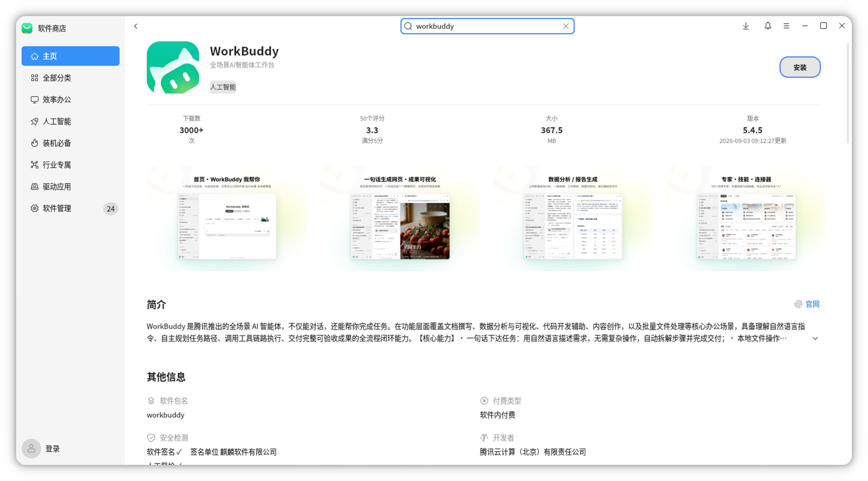Viewport: 868px width, 481px height.
Task: Click the 3.3 rating value
Action: click(x=372, y=130)
